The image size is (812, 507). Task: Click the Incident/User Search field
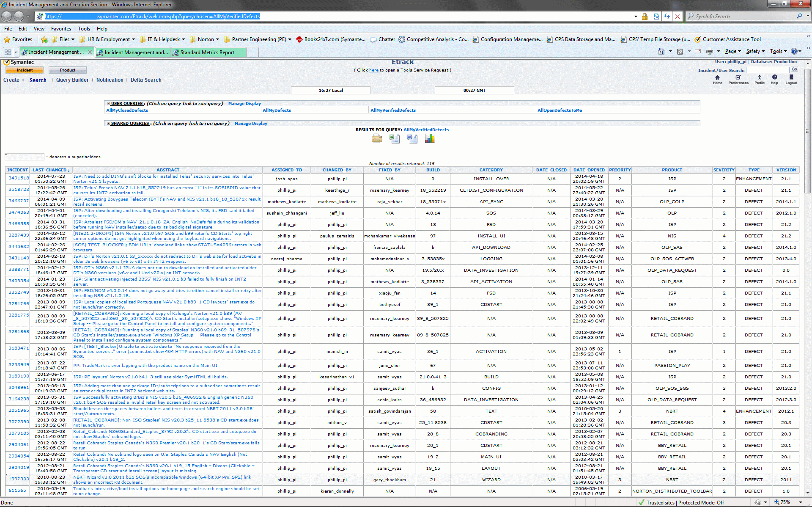pos(767,70)
